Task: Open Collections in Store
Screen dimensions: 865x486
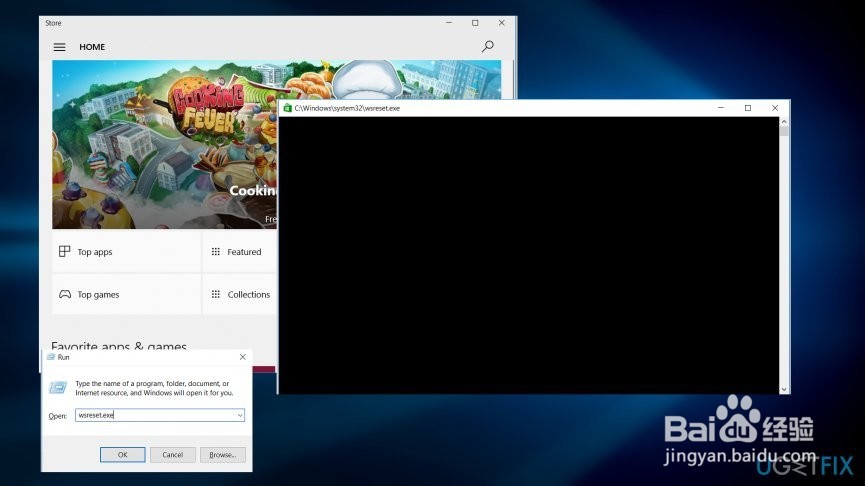Action: click(239, 295)
